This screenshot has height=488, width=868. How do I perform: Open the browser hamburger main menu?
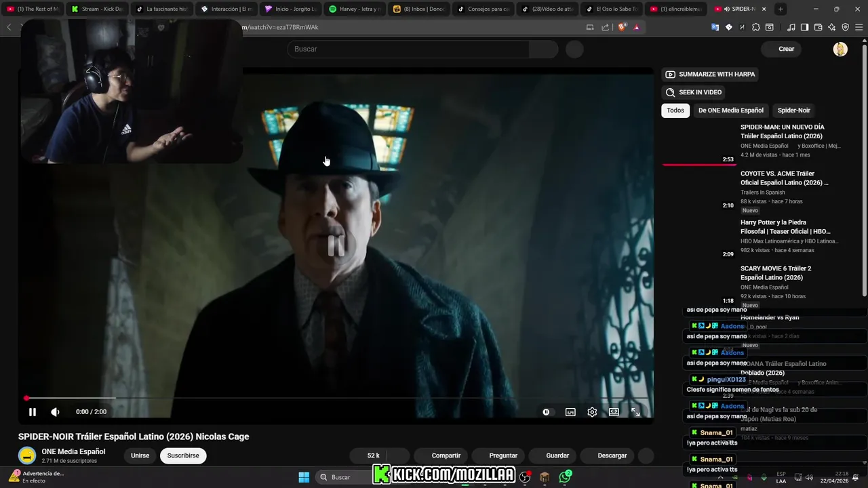pos(859,27)
